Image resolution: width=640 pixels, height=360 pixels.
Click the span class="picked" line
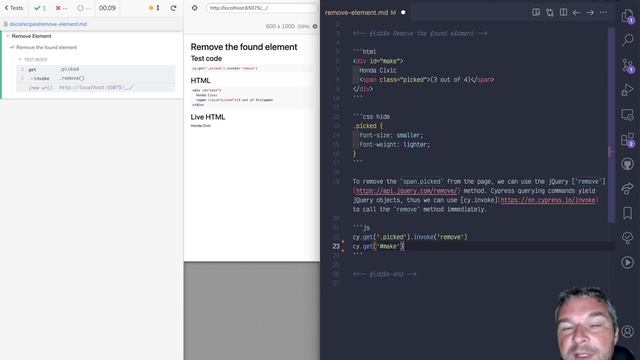pos(427,80)
